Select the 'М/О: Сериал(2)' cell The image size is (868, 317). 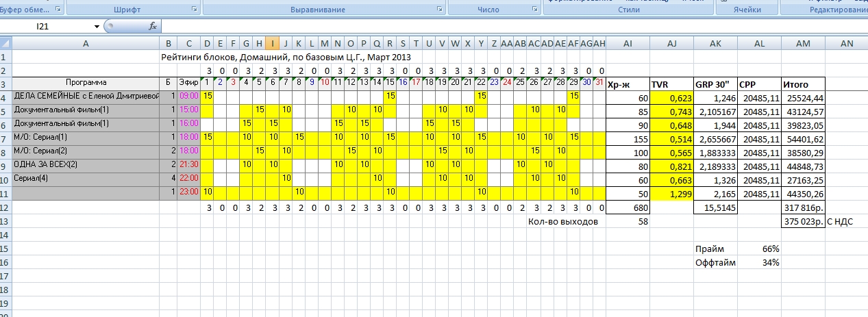tap(86, 151)
